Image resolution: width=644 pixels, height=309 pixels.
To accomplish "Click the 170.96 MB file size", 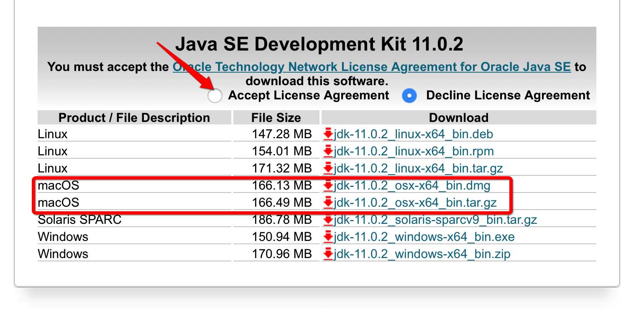I will click(282, 253).
